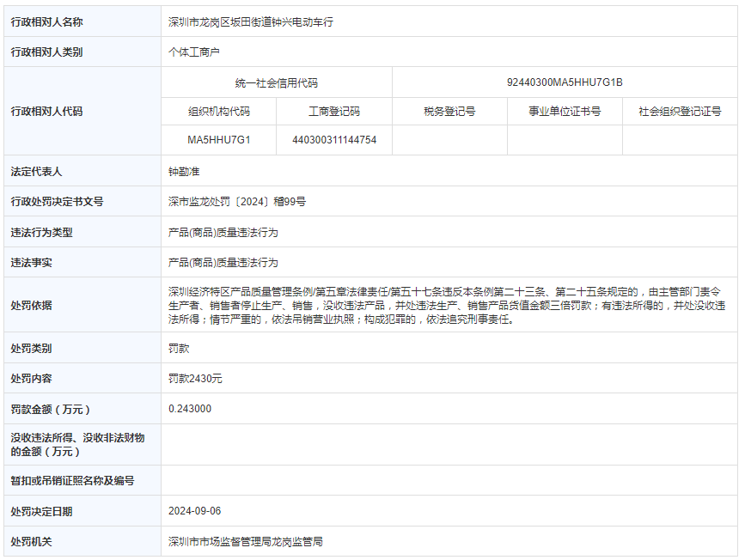Click the 行政相对人代码 label
The height and width of the screenshot is (560, 745).
(x=46, y=111)
